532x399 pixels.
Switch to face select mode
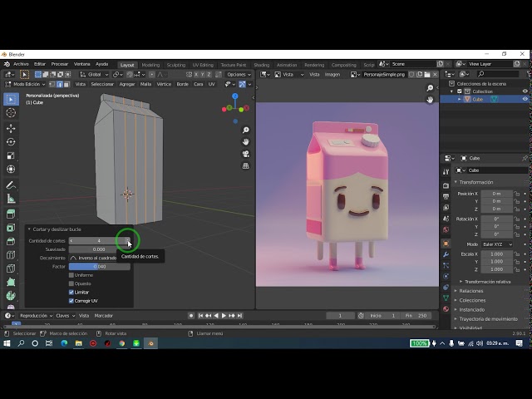66,84
